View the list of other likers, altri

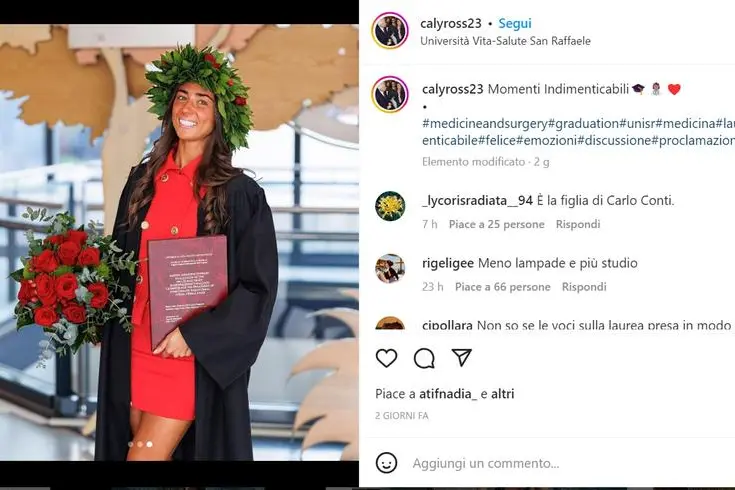tap(502, 394)
